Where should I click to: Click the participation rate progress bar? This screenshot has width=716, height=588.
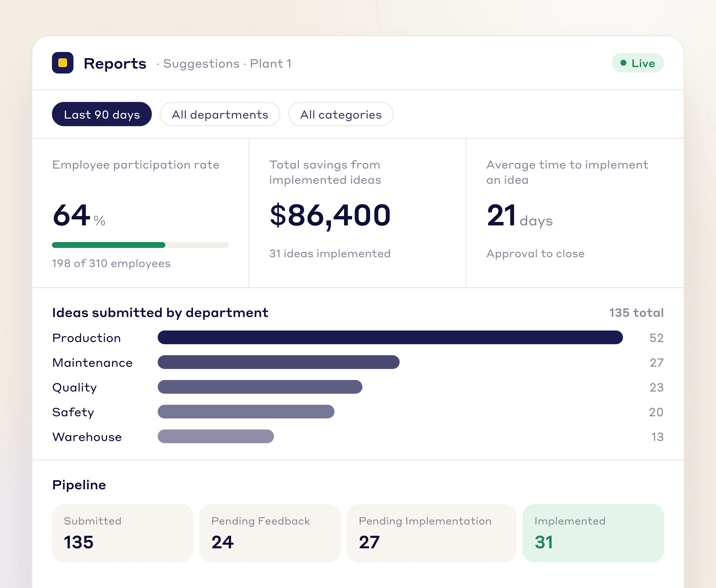pos(141,245)
